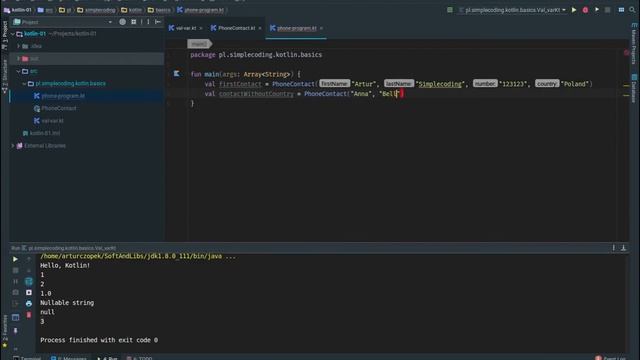640x360 pixels.
Task: Open the Structure tool window side tab
Action: (4, 76)
